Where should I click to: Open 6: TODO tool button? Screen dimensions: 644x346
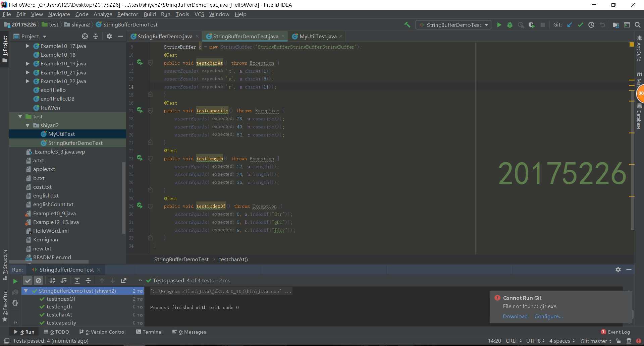pyautogui.click(x=57, y=332)
